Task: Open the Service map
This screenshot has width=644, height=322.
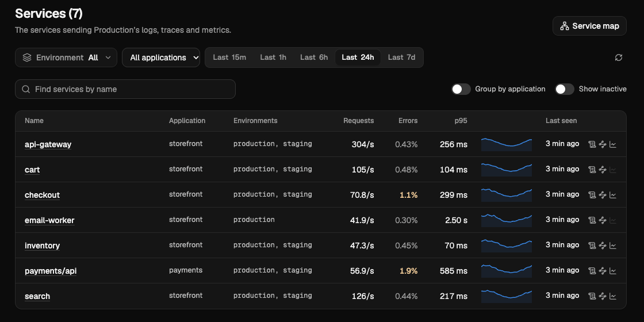Action: 589,26
